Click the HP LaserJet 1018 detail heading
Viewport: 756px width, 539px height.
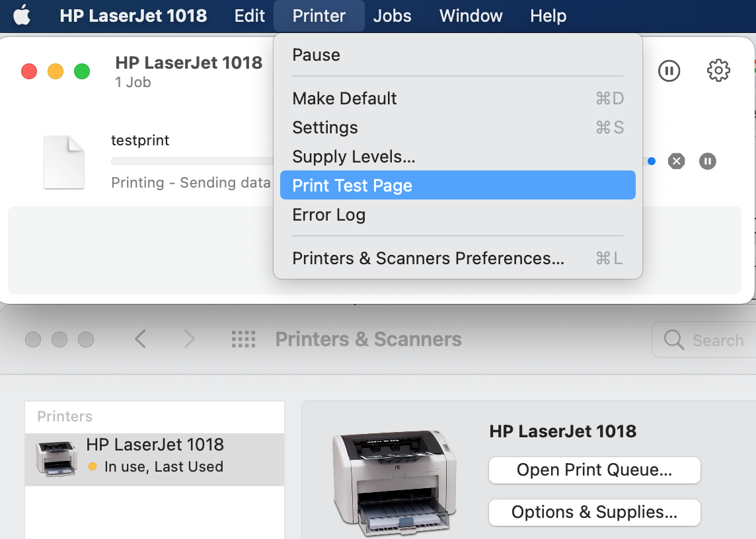562,431
